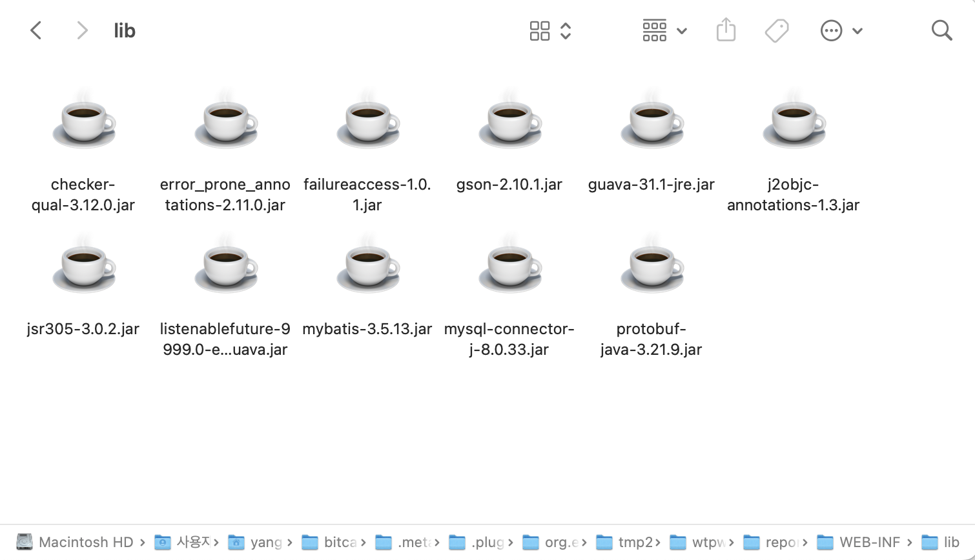Viewport: 975px width, 560px height.
Task: Click the 사용자 folder in path bar
Action: [183, 542]
